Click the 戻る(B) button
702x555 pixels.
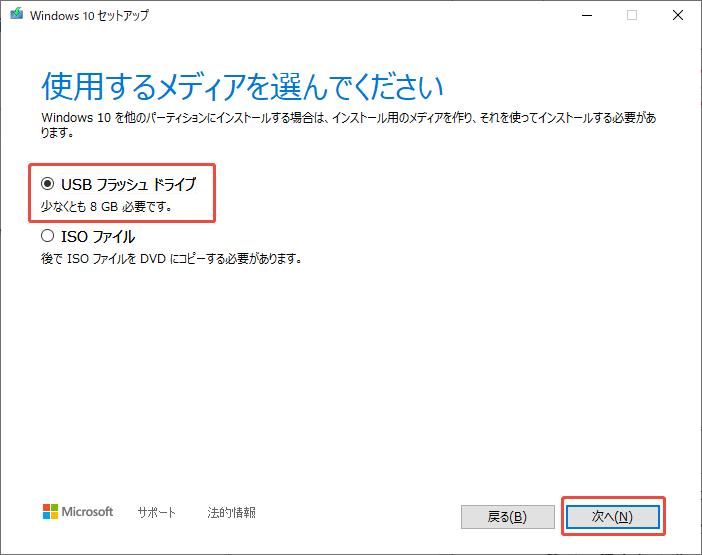pos(508,517)
